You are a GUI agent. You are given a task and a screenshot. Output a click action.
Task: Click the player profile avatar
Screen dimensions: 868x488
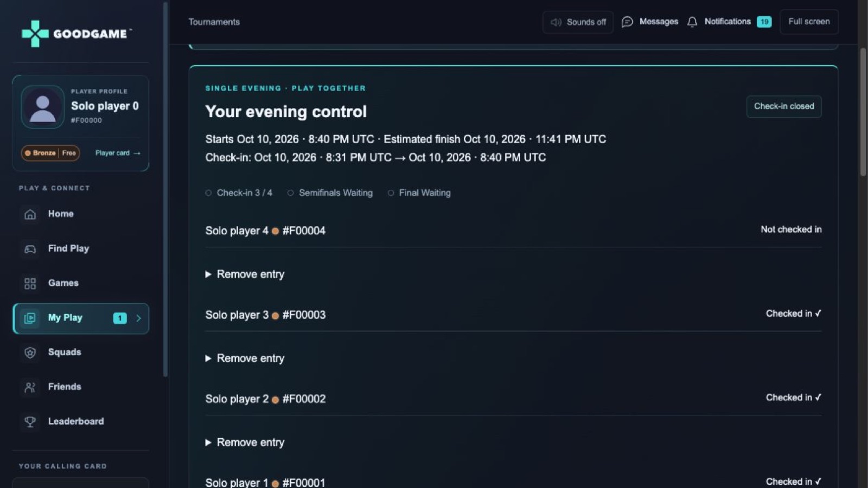42,107
